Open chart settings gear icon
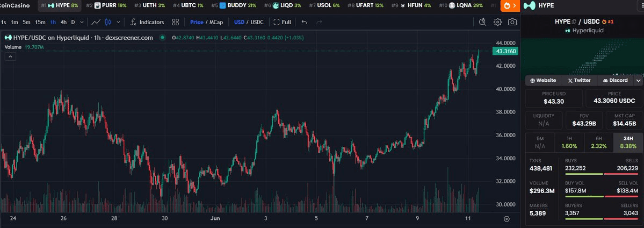Viewport: 644px width, 228px height. coord(497,22)
